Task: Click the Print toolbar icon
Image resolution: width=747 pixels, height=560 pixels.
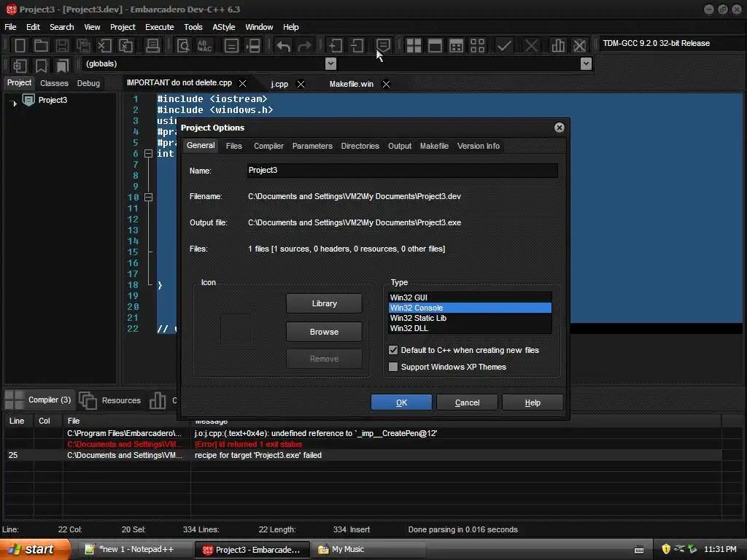Action: 152,46
